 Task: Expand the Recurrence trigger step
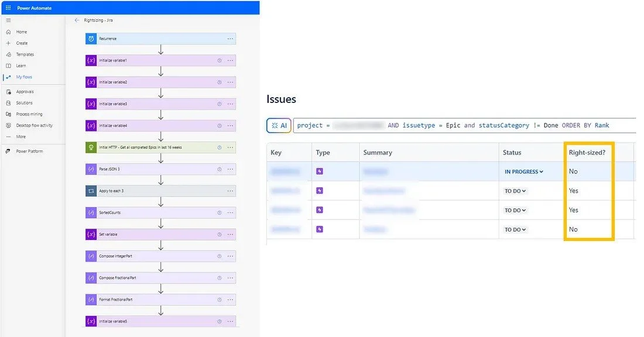(160, 39)
